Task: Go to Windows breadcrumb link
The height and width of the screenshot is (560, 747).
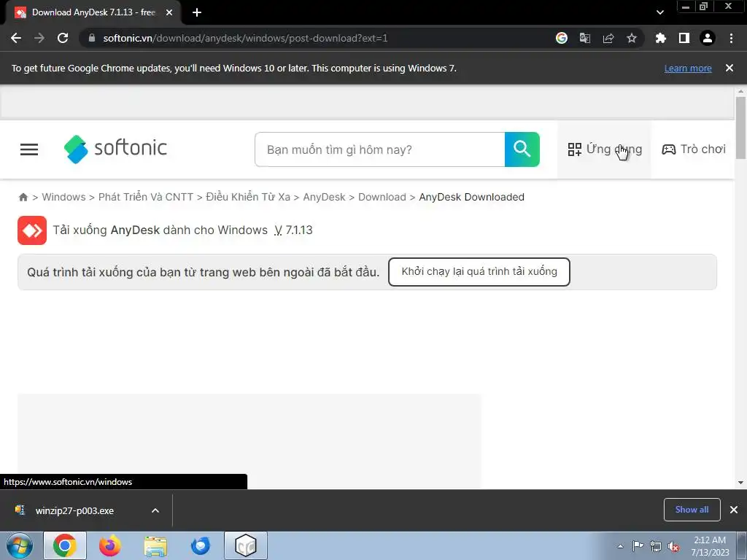Action: [x=64, y=197]
